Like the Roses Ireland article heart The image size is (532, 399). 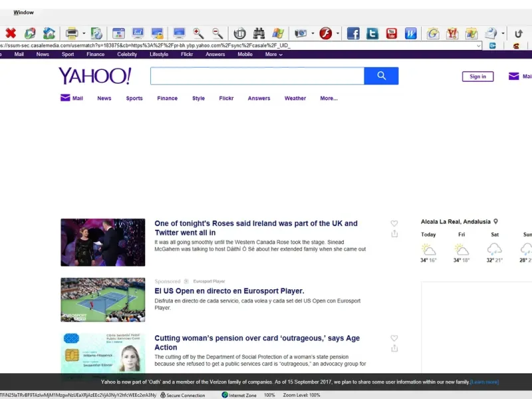[x=394, y=223]
